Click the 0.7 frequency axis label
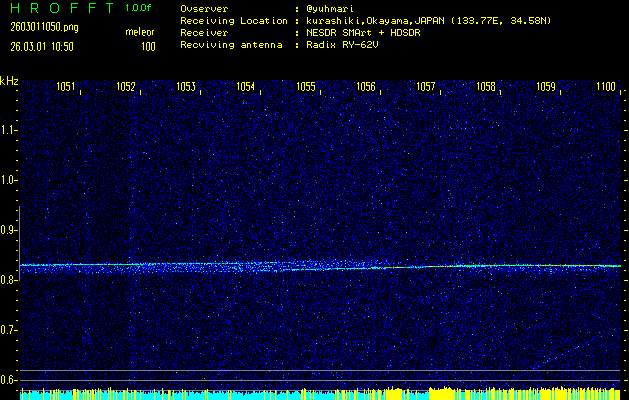 (9, 330)
